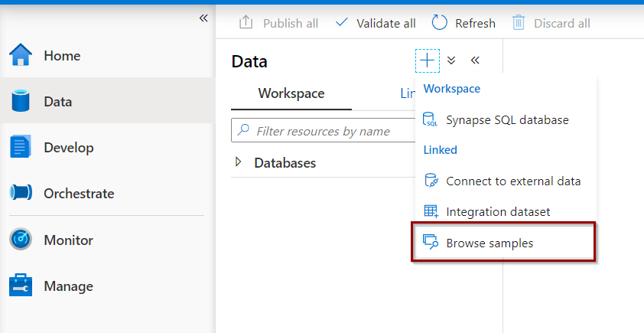Click the Connect to external data icon
Viewport: 644px width, 333px height.
[x=431, y=181]
